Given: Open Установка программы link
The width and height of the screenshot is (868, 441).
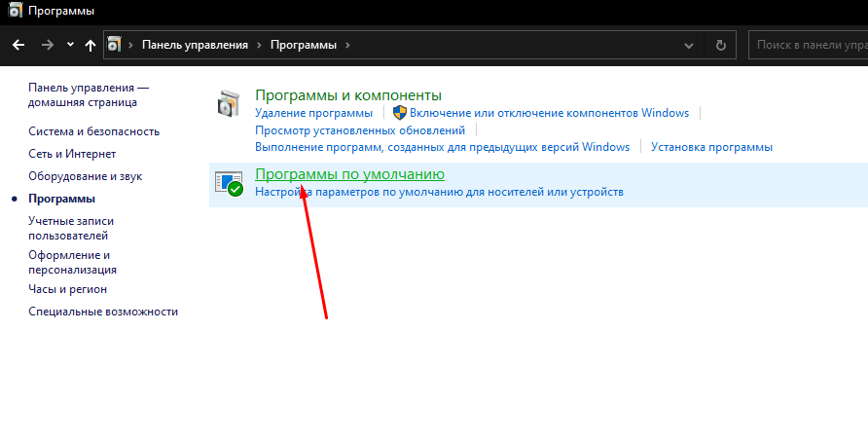Looking at the screenshot, I should (x=711, y=147).
